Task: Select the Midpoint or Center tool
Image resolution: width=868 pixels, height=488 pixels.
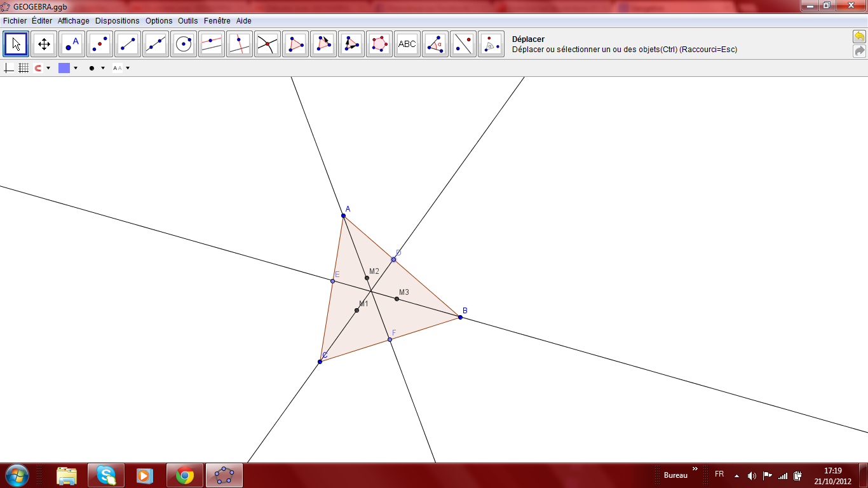Action: click(x=100, y=44)
